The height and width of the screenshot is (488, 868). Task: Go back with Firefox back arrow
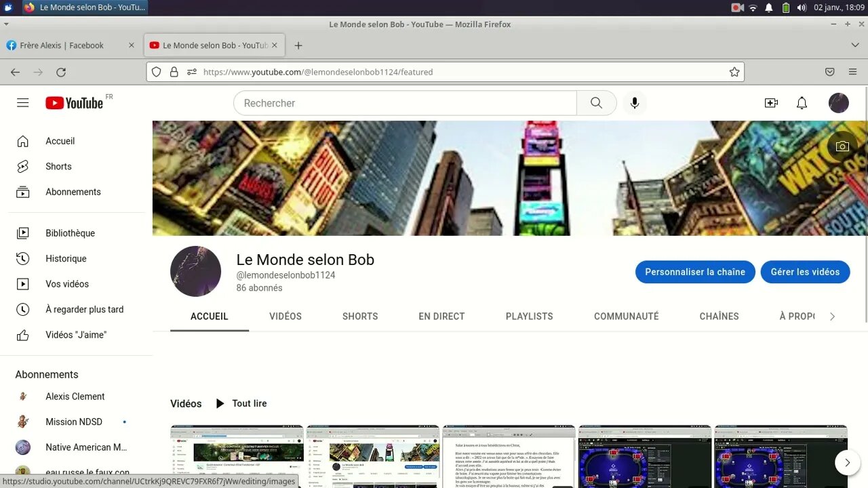(x=16, y=72)
